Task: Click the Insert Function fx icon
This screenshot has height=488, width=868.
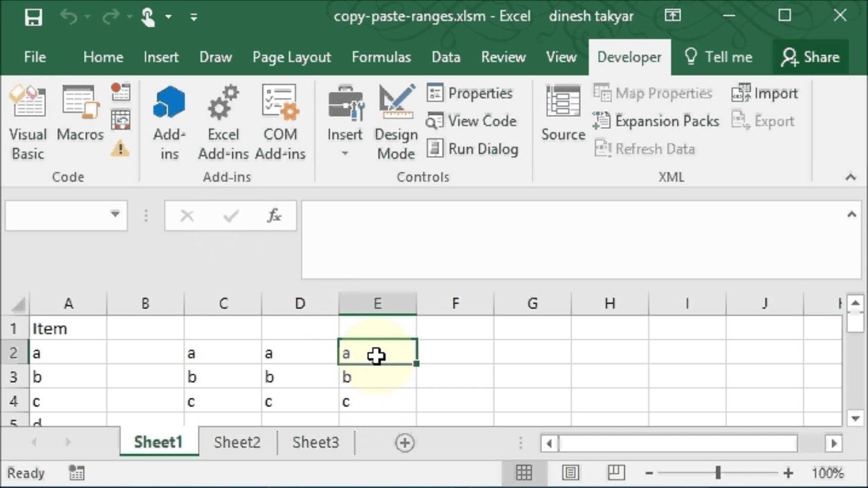Action: click(274, 216)
